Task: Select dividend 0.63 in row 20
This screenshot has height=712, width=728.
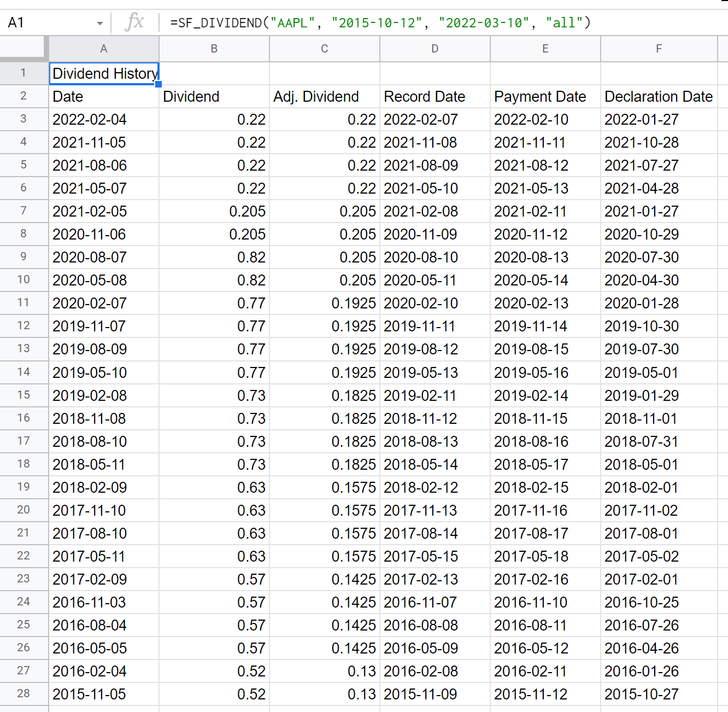Action: pos(214,510)
